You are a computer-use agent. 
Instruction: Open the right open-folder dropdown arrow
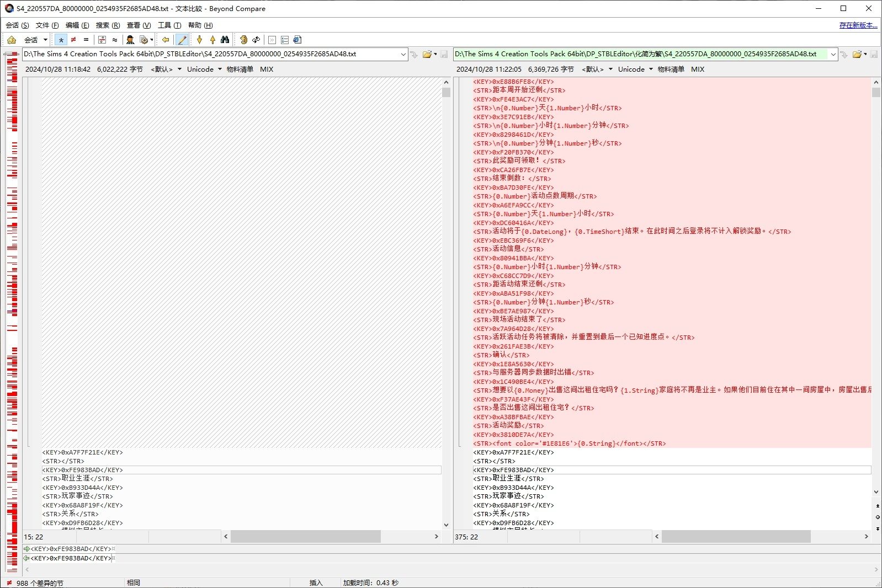click(x=865, y=54)
